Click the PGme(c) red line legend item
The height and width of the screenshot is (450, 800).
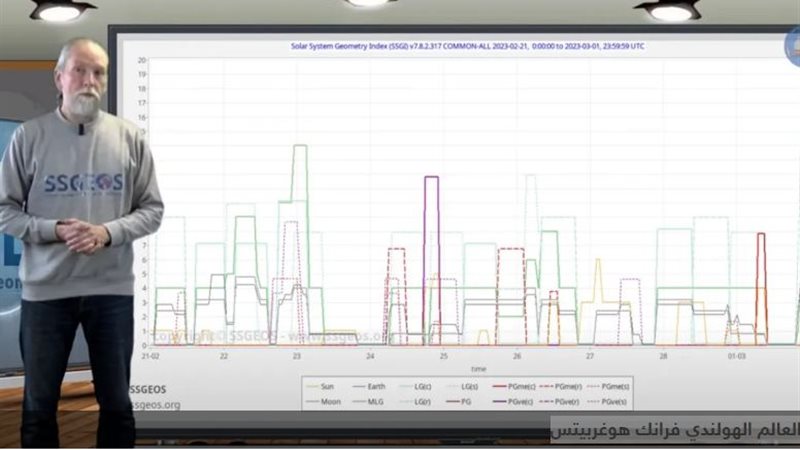coord(514,387)
